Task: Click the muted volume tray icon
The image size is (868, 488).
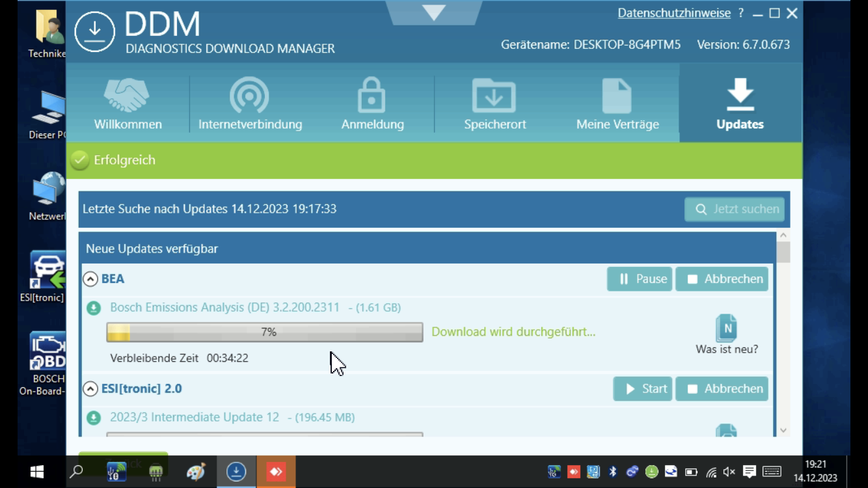Action: (x=729, y=472)
